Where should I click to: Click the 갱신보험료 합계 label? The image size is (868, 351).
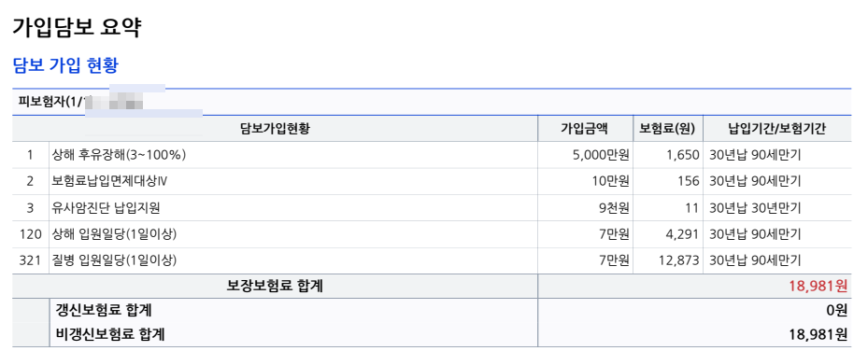click(103, 311)
